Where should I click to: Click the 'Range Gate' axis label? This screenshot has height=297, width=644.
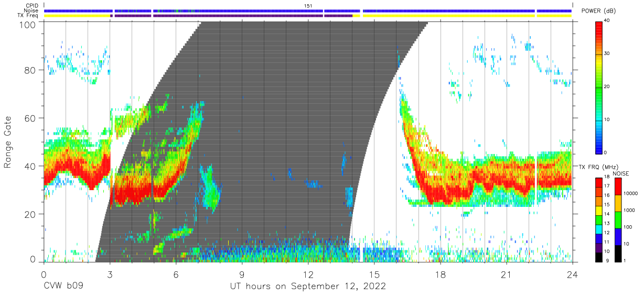(8, 143)
